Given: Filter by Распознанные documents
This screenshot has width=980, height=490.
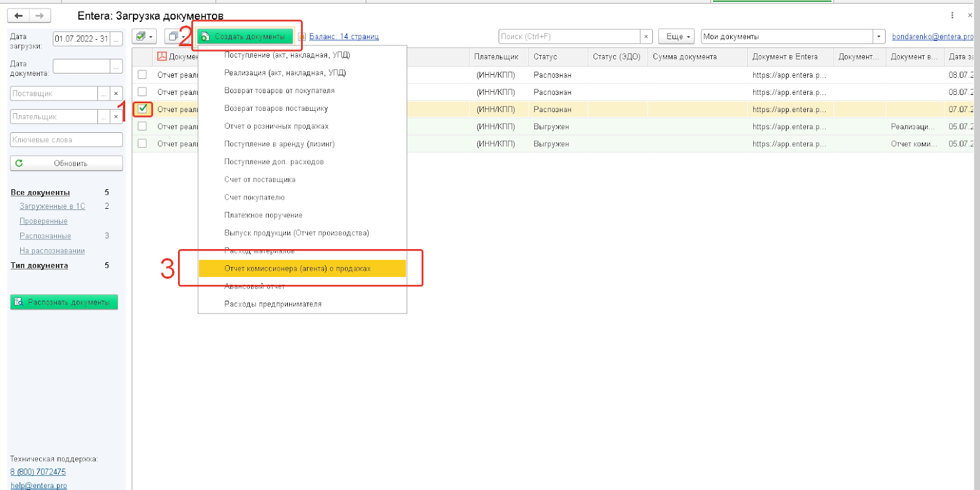Looking at the screenshot, I should coord(45,236).
